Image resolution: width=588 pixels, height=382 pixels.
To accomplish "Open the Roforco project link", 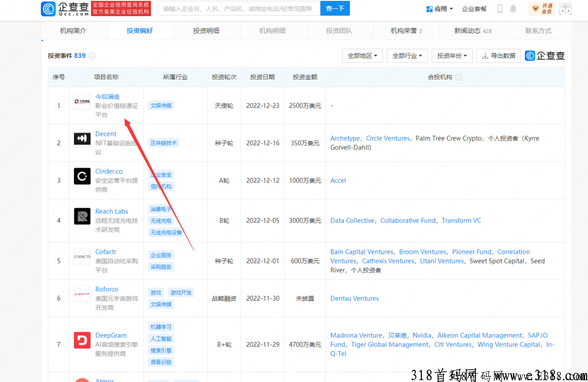I will pos(107,289).
